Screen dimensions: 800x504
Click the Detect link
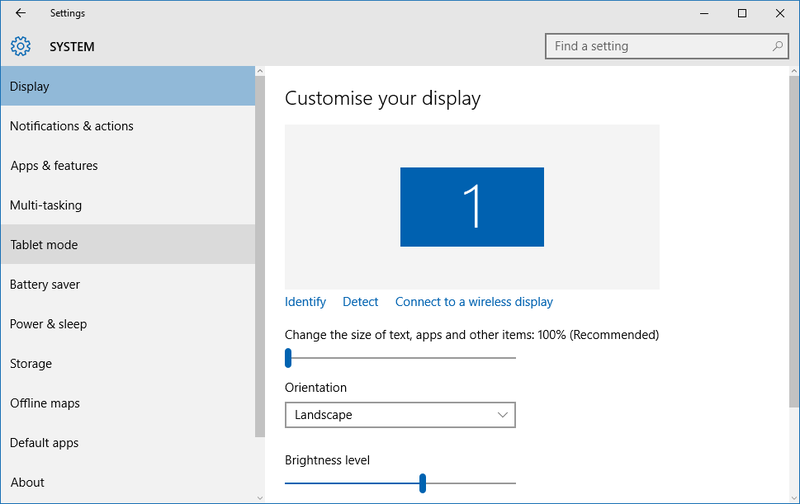360,302
